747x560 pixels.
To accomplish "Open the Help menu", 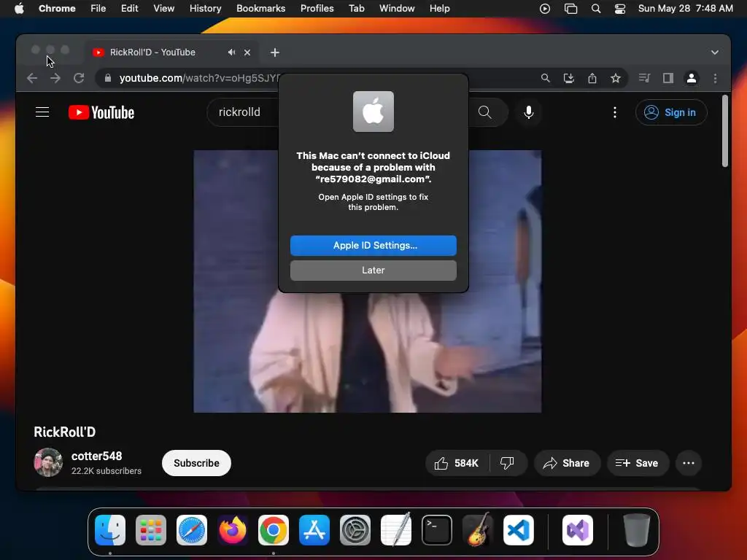I will click(439, 9).
